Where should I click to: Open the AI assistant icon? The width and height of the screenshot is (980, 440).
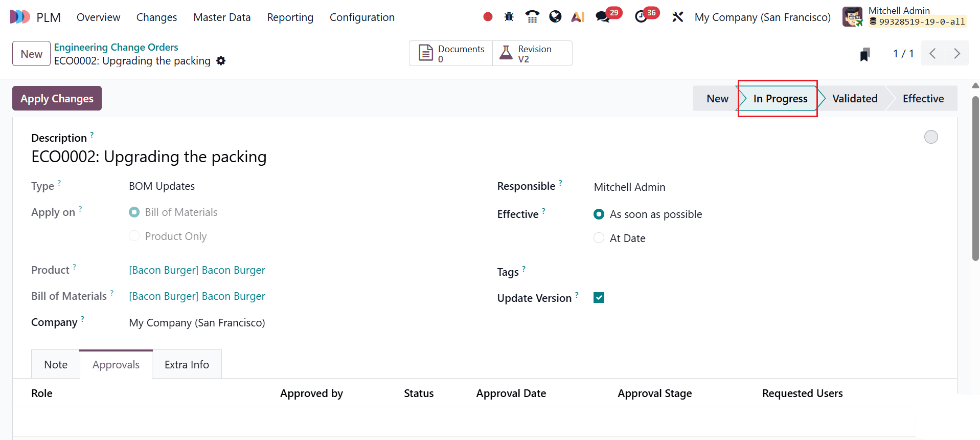578,17
